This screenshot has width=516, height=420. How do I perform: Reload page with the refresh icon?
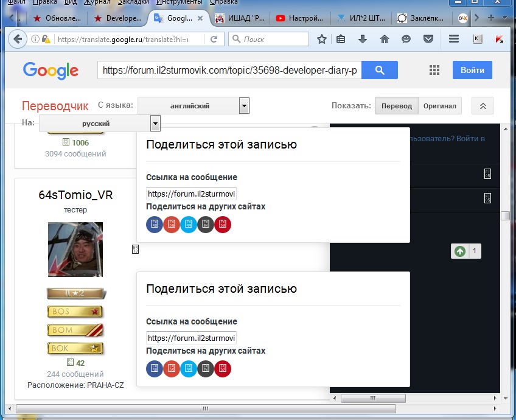tap(214, 39)
